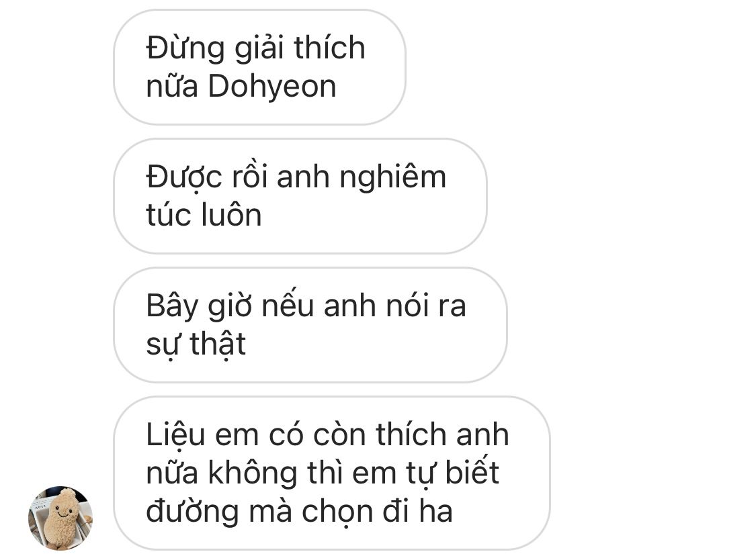Tap the message starting with "Được rồi anh"
756x554 pixels.
pos(300,196)
